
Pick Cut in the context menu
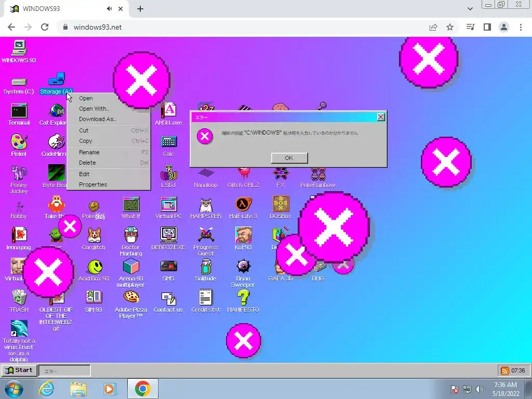109,130
